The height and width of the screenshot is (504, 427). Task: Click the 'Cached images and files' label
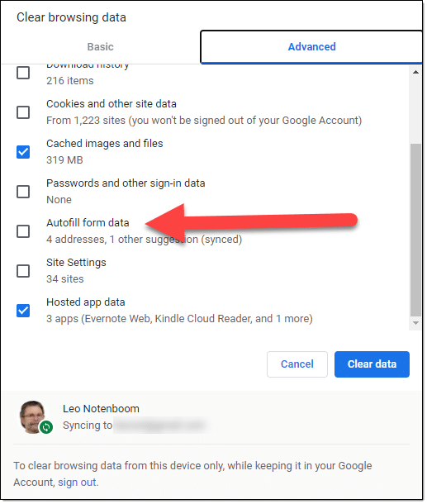tap(105, 144)
